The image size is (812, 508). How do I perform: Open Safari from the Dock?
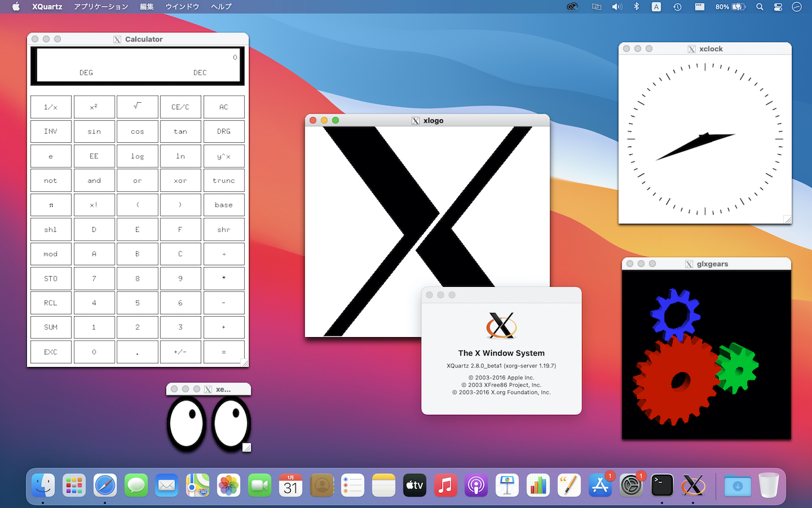coord(105,485)
